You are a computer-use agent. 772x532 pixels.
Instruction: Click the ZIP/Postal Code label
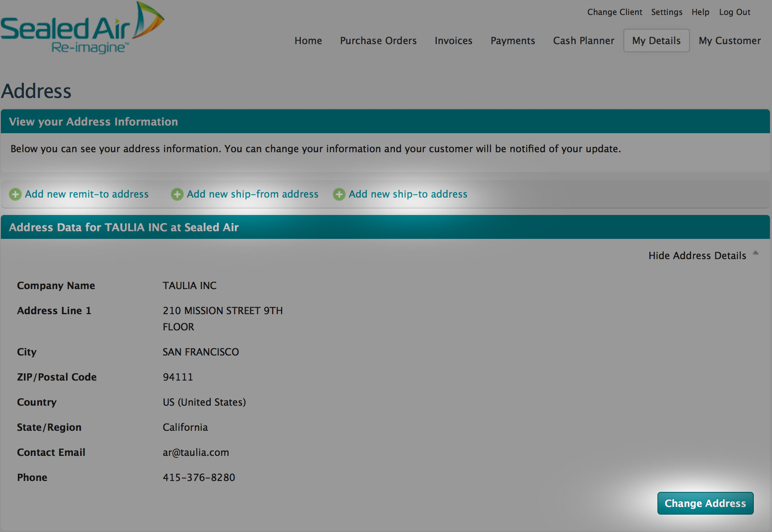[x=57, y=377]
